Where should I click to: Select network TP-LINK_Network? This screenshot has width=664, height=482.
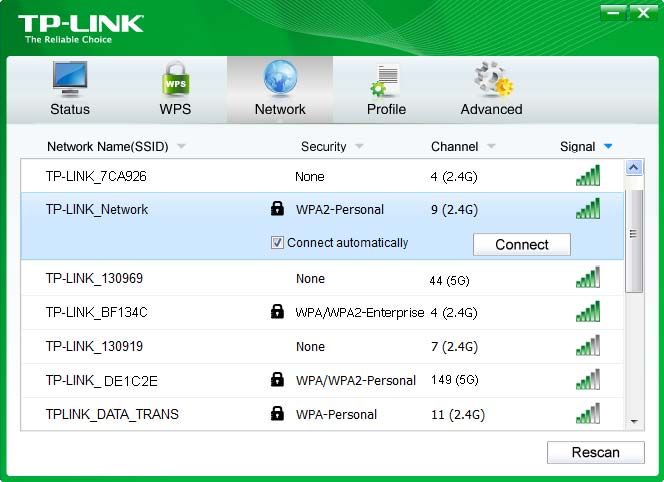click(x=322, y=226)
